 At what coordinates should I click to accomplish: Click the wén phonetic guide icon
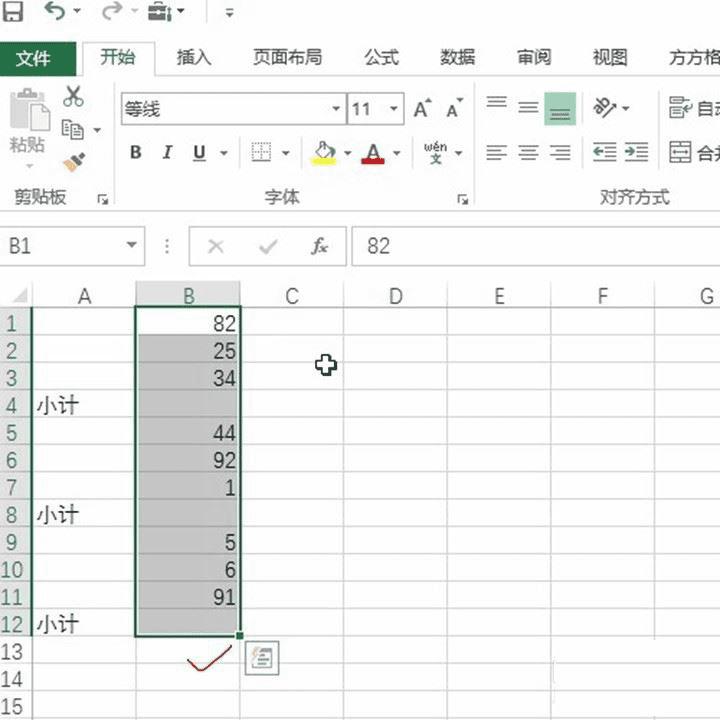coord(435,152)
